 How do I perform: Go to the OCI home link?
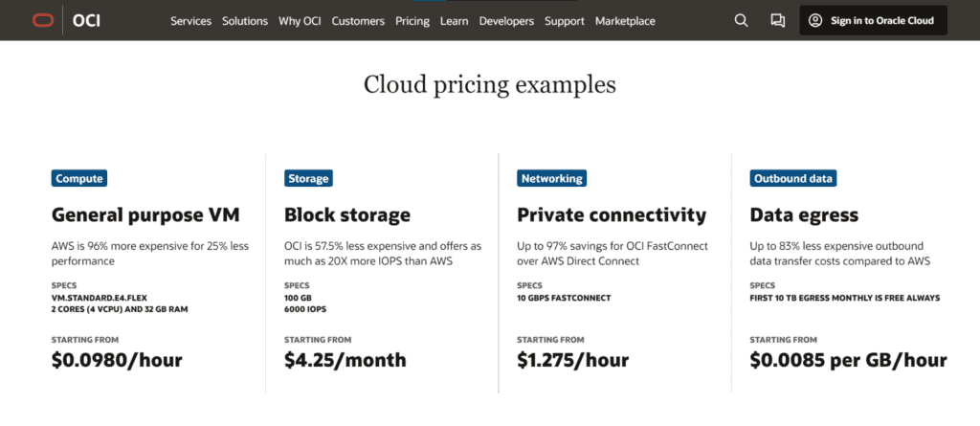click(x=86, y=21)
